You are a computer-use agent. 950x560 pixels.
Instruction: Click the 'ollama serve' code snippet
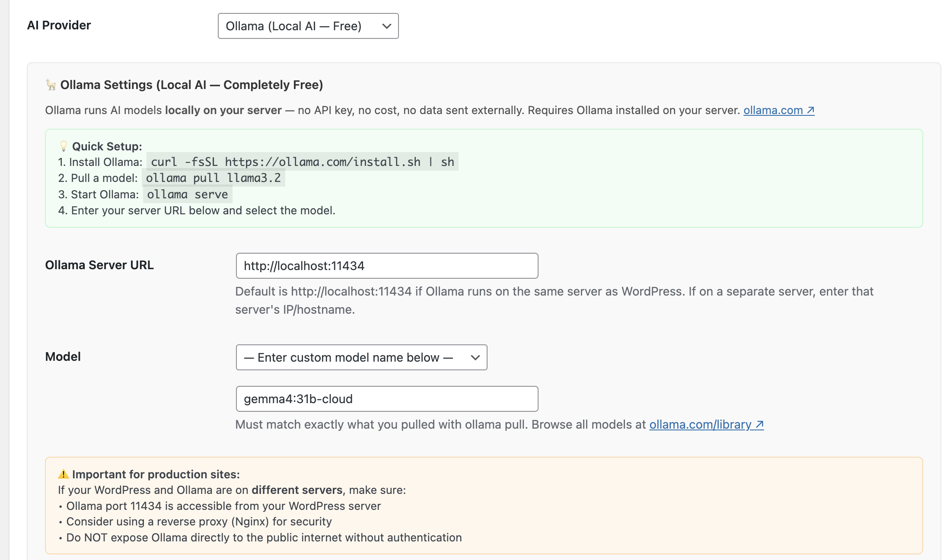(187, 194)
